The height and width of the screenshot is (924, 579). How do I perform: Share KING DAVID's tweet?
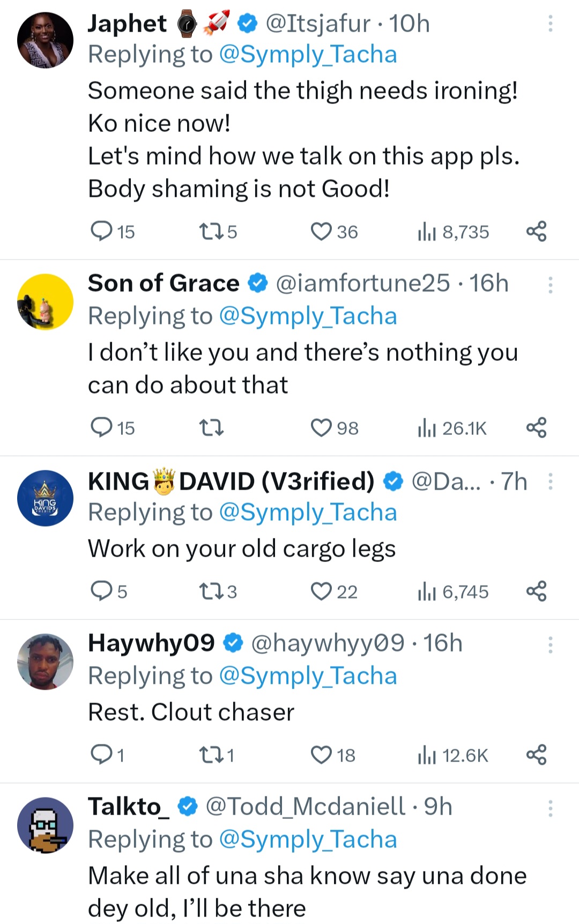pyautogui.click(x=536, y=591)
